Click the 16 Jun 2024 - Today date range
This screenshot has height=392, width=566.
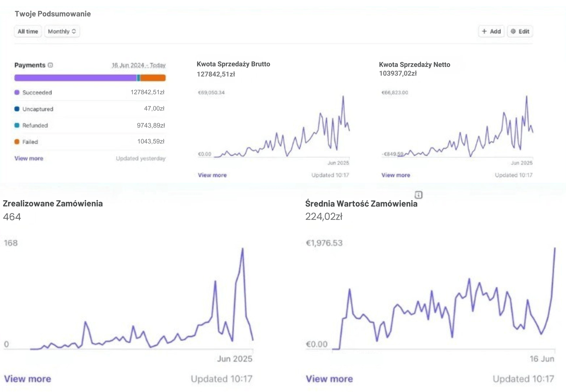(x=138, y=65)
